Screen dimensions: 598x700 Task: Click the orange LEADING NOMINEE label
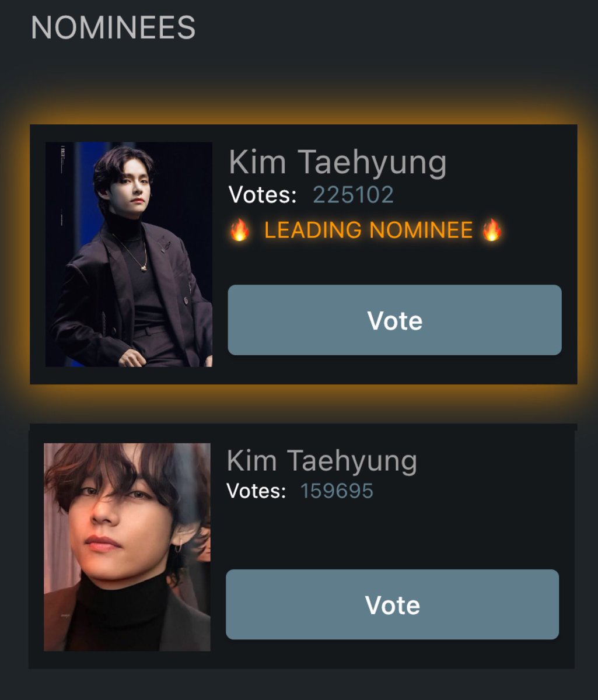[x=368, y=230]
